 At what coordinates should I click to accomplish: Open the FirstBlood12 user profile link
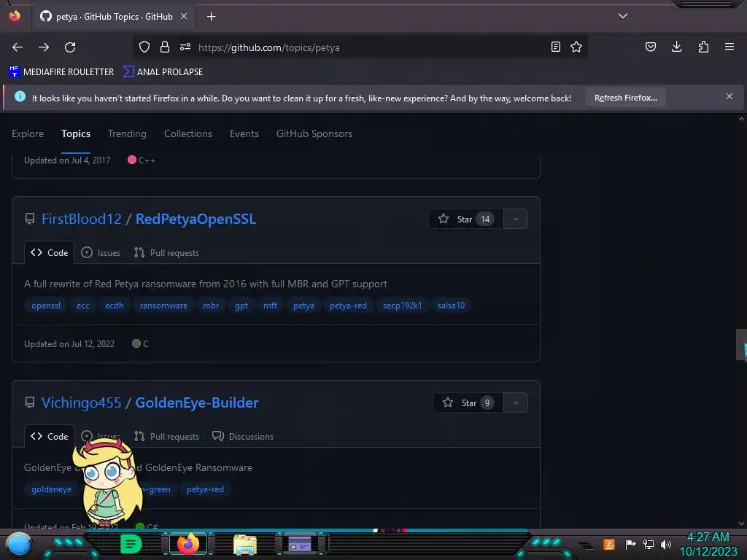coord(82,219)
